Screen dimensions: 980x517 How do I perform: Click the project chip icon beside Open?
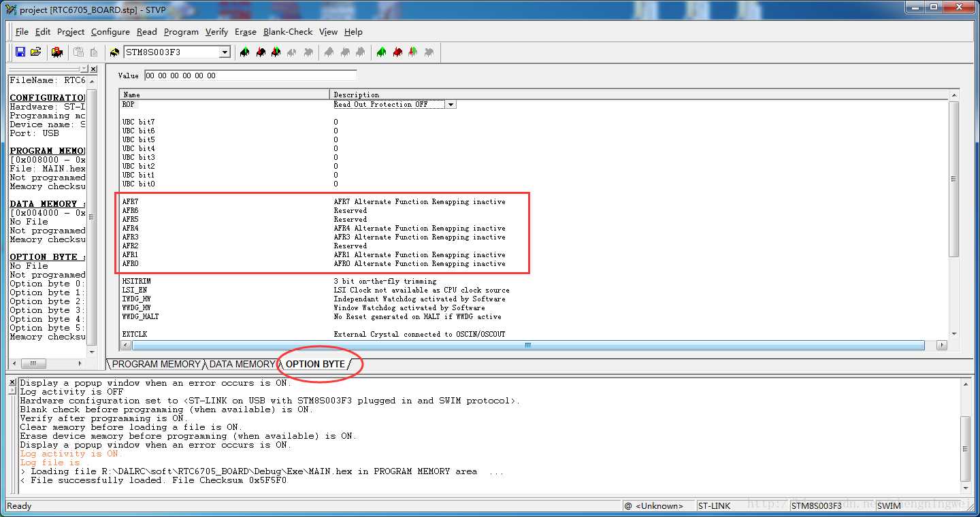pos(57,52)
